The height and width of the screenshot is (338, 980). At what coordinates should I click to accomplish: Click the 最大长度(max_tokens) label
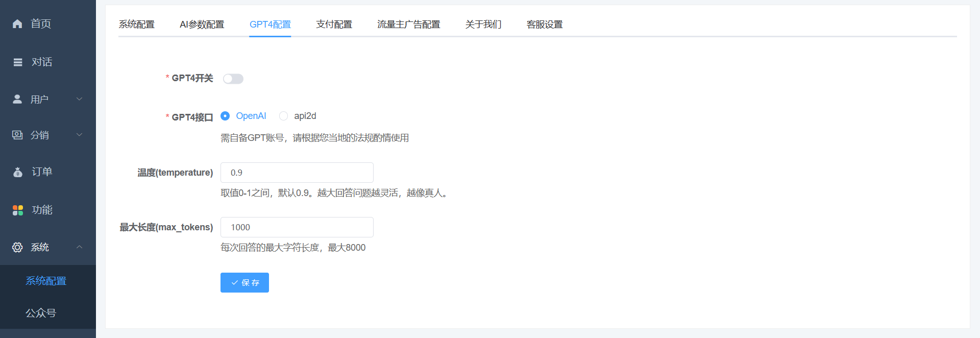[x=166, y=227]
